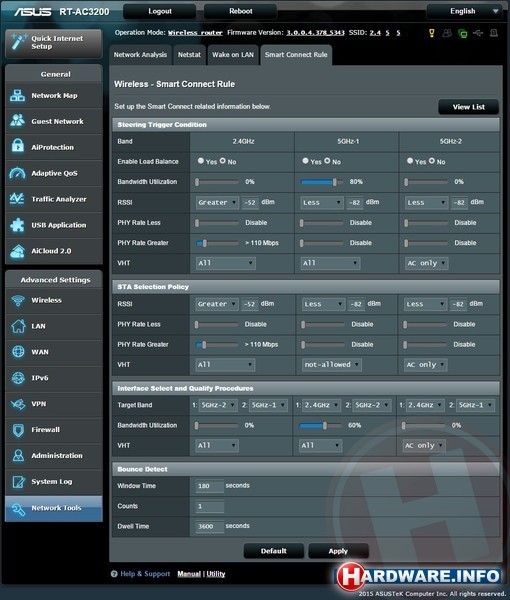
Task: Open the IPv6 globe icon
Action: tap(18, 378)
